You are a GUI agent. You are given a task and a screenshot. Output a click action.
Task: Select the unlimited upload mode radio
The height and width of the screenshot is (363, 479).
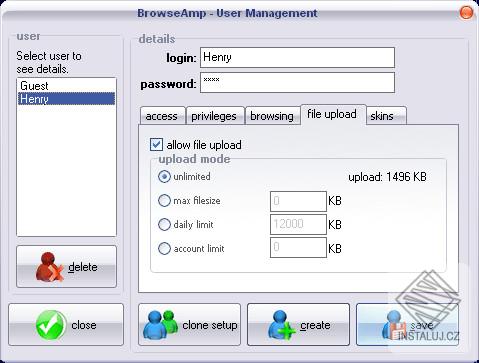[x=164, y=176]
